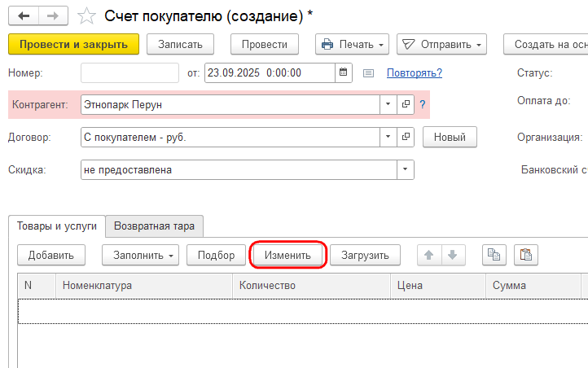Click the Добавить button

tap(51, 255)
